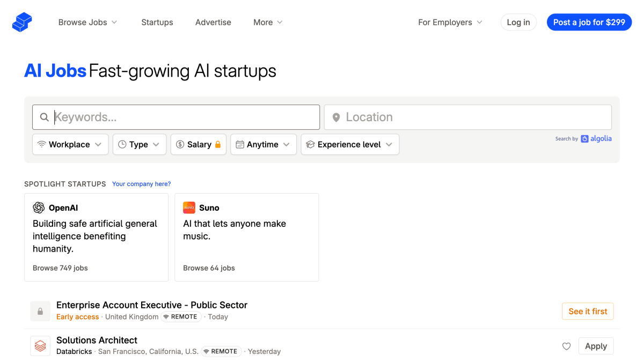Image resolution: width=644 pixels, height=362 pixels.
Task: Click the magnifier icon in Keywords field
Action: pos(45,117)
